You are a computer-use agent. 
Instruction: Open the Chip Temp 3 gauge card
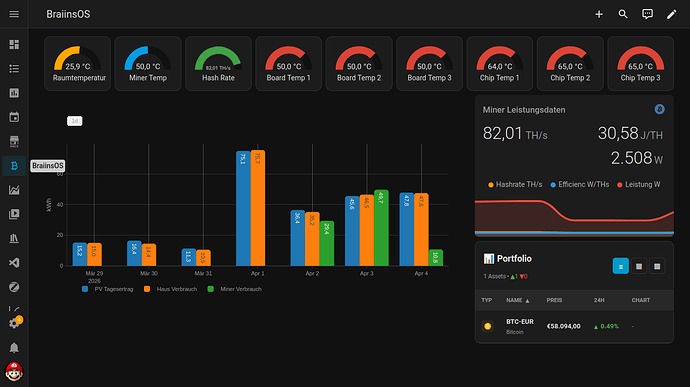click(x=641, y=64)
